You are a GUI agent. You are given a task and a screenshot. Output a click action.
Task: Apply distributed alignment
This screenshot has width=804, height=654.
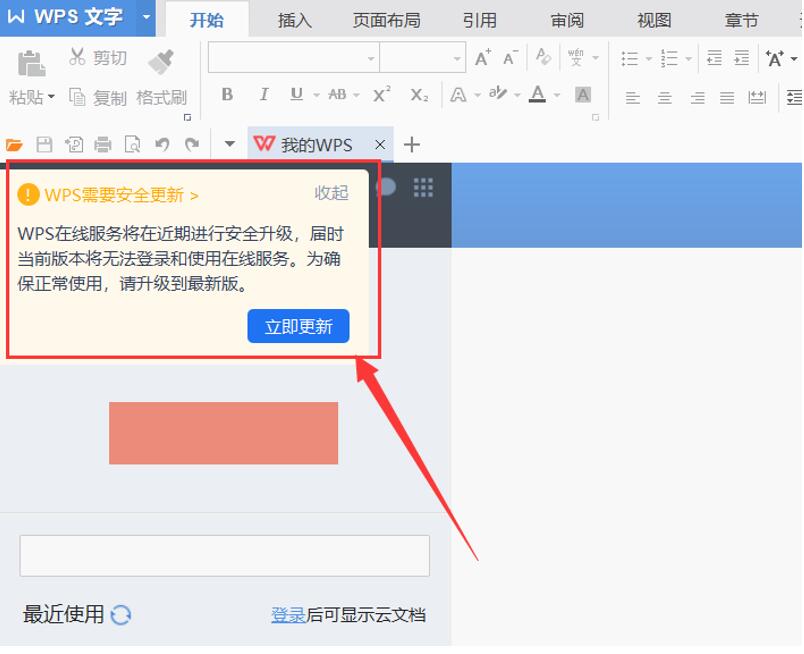pos(757,97)
